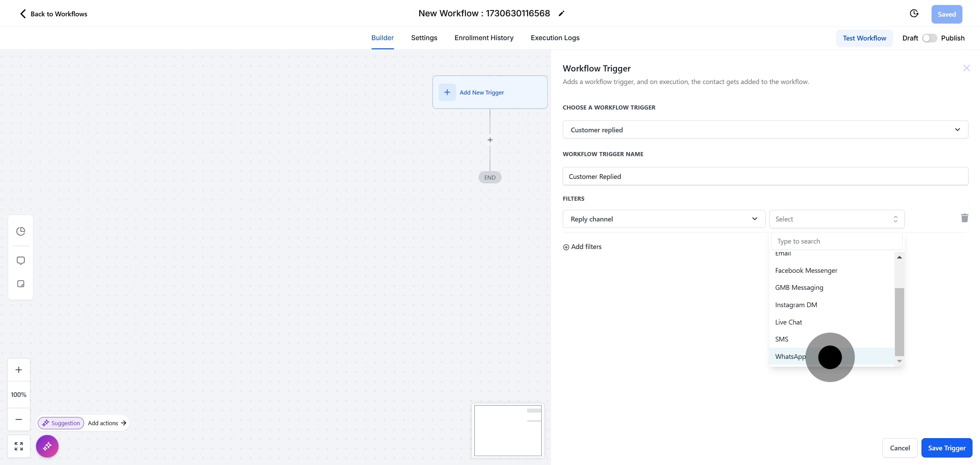Expand the Customer replied trigger dropdown
Image resolution: width=980 pixels, height=465 pixels.
point(765,130)
